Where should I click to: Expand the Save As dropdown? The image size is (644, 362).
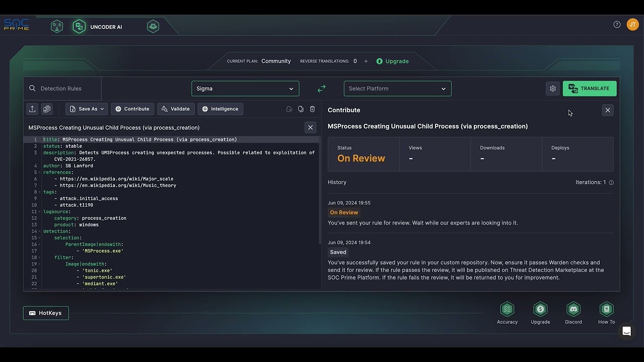click(x=87, y=109)
